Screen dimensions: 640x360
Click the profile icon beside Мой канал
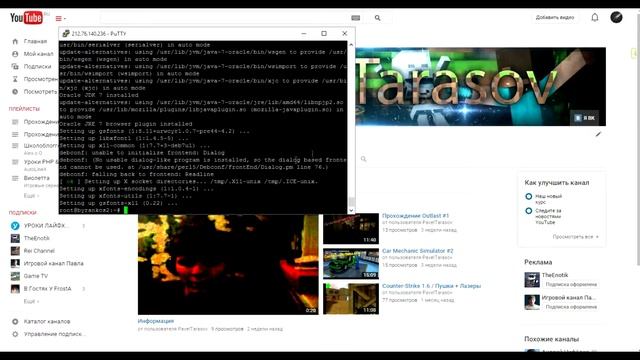[x=15, y=54]
